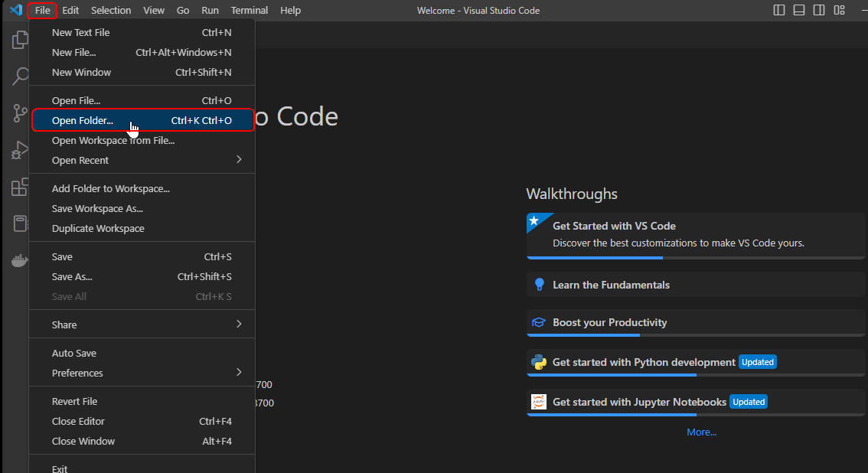Click the More... walkthroughs link

coord(701,432)
